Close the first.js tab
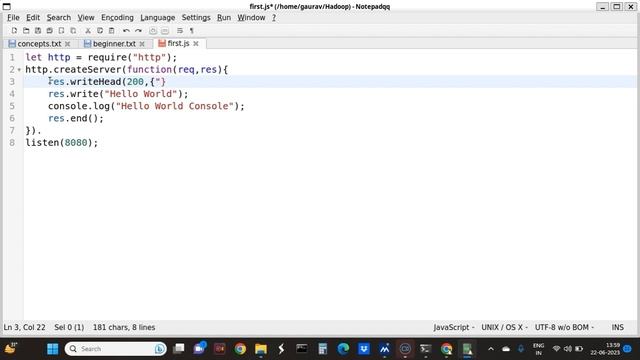This screenshot has height=360, width=640. tap(196, 43)
